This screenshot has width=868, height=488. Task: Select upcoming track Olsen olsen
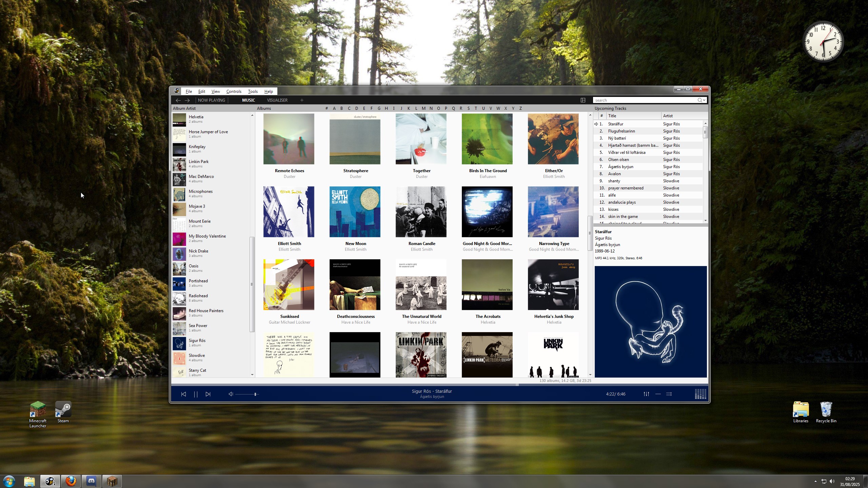[x=648, y=160]
